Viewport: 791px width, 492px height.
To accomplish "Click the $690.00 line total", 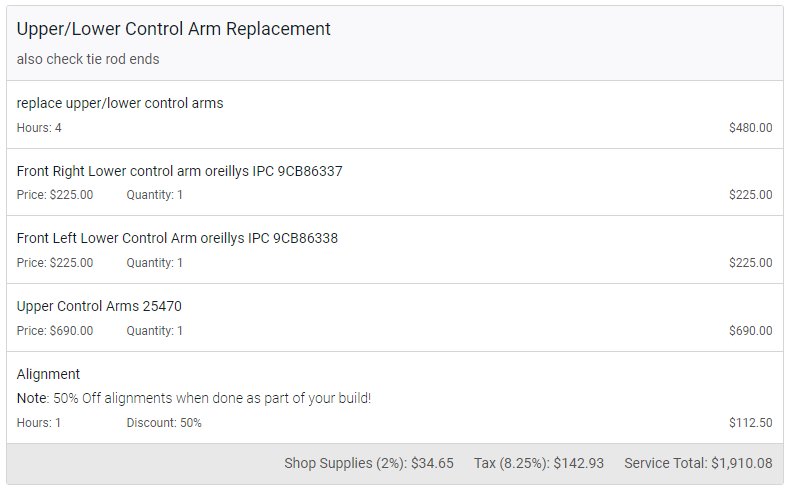I will click(x=751, y=331).
